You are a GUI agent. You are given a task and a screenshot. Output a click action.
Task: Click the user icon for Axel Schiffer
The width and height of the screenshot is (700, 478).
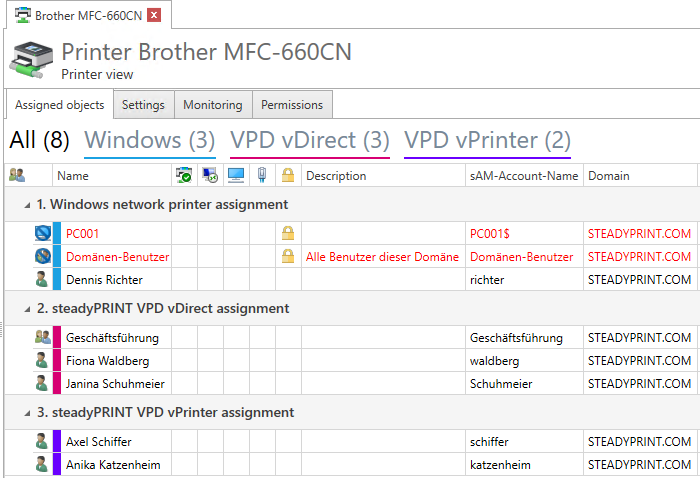point(42,441)
